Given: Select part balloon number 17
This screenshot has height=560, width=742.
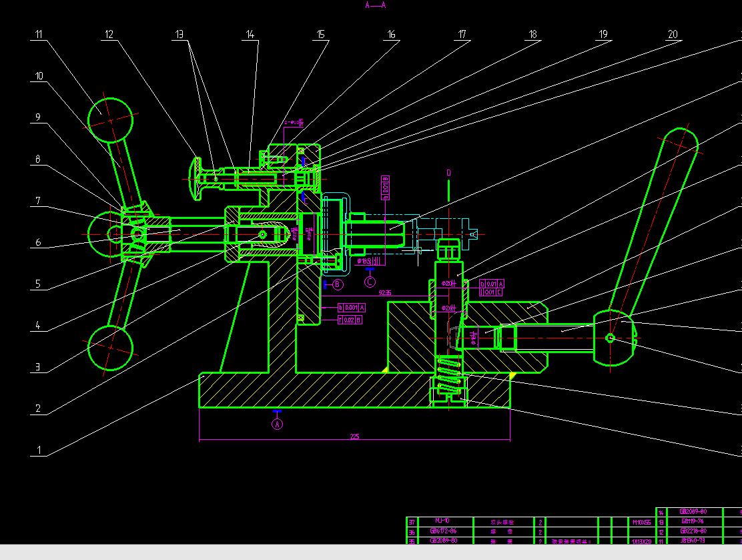Looking at the screenshot, I should point(462,34).
